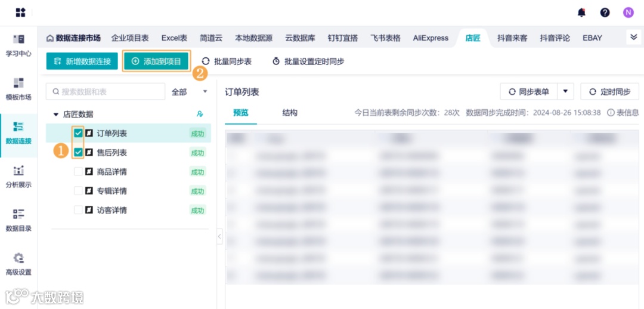
Task: Collapse the left panel with splitter arrow
Action: (219, 236)
